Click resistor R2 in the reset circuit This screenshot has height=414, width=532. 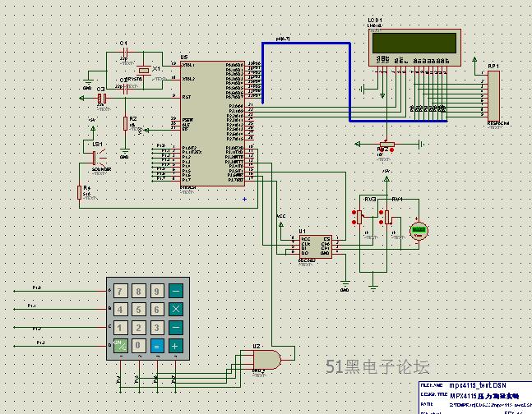(x=125, y=123)
